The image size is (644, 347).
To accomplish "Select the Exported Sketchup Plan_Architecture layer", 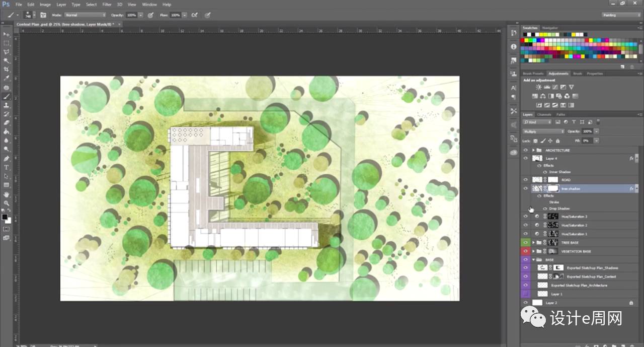I will (x=579, y=285).
